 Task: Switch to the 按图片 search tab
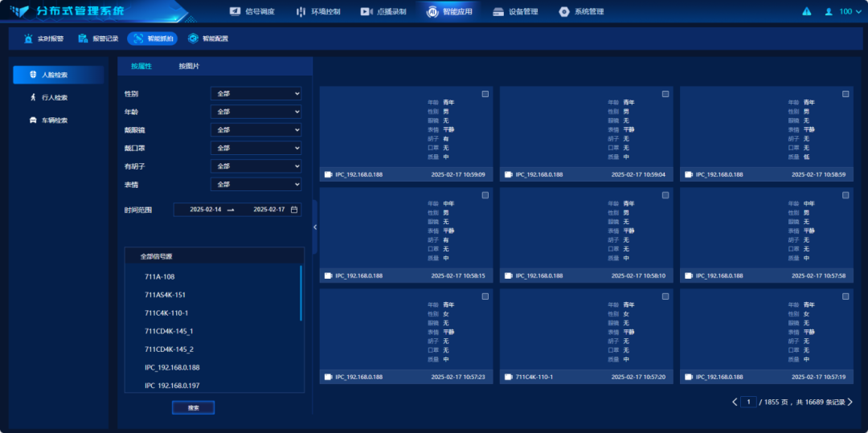coord(189,66)
